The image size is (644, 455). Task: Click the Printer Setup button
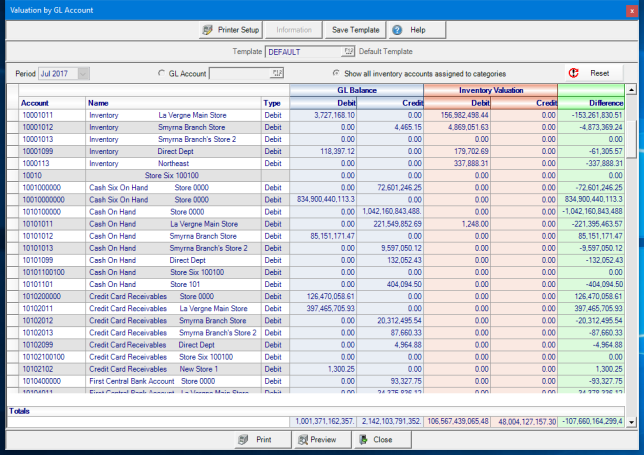pyautogui.click(x=229, y=30)
